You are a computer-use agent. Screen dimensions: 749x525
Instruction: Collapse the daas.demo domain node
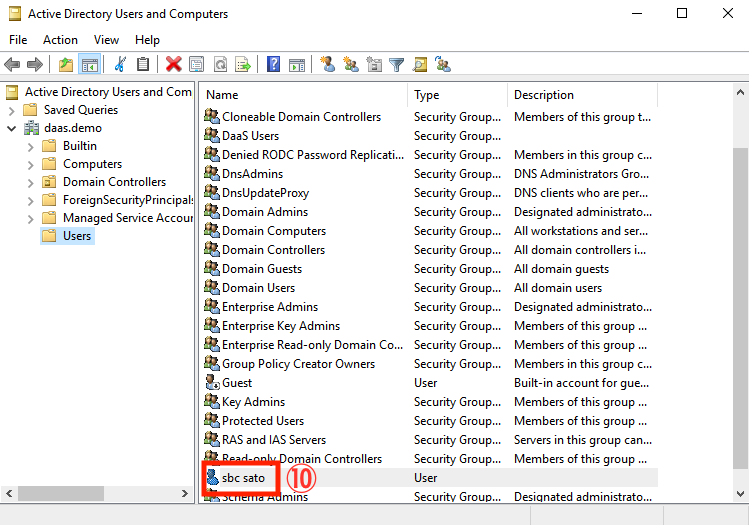(12, 129)
